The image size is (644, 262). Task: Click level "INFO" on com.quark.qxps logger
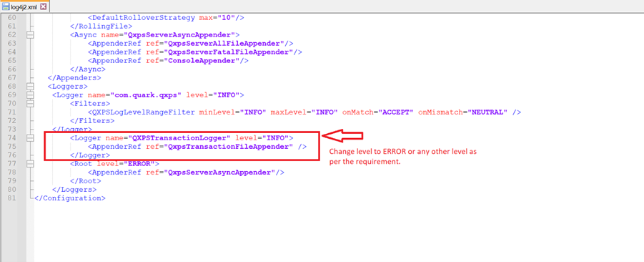click(227, 95)
